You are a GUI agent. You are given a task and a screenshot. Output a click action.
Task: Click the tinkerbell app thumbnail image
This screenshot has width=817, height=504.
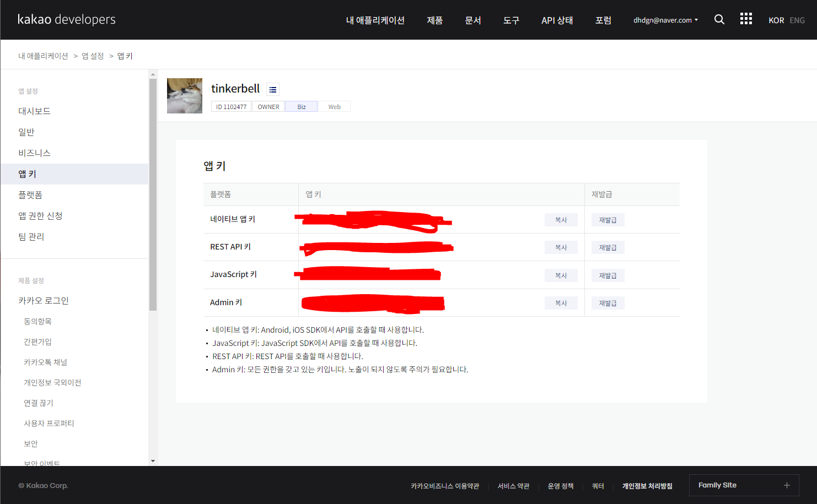(x=185, y=96)
